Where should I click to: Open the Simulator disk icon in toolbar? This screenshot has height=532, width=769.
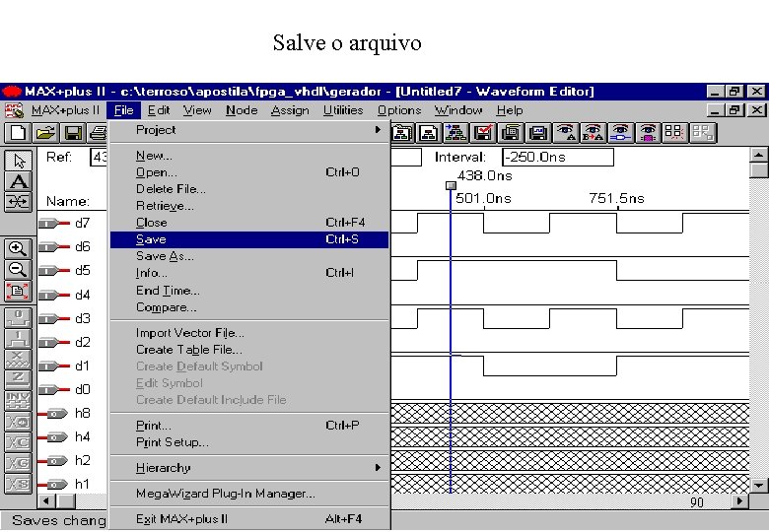(x=538, y=133)
